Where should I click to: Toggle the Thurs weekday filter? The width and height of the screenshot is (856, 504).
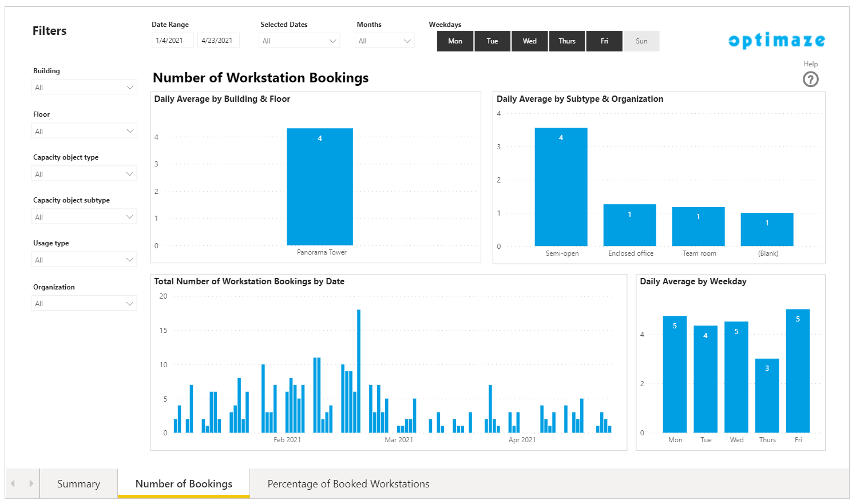pos(566,41)
